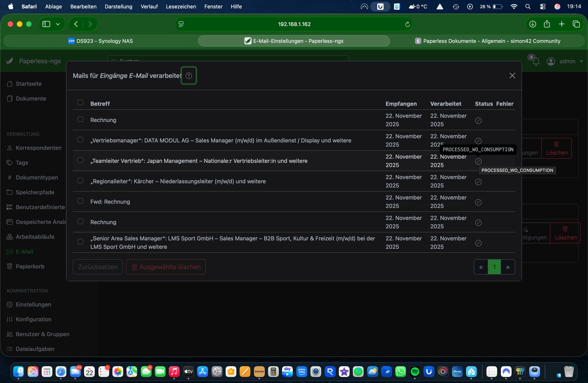This screenshot has height=383, width=588.
Task: Open Spotify from the Dock
Action: click(415, 372)
